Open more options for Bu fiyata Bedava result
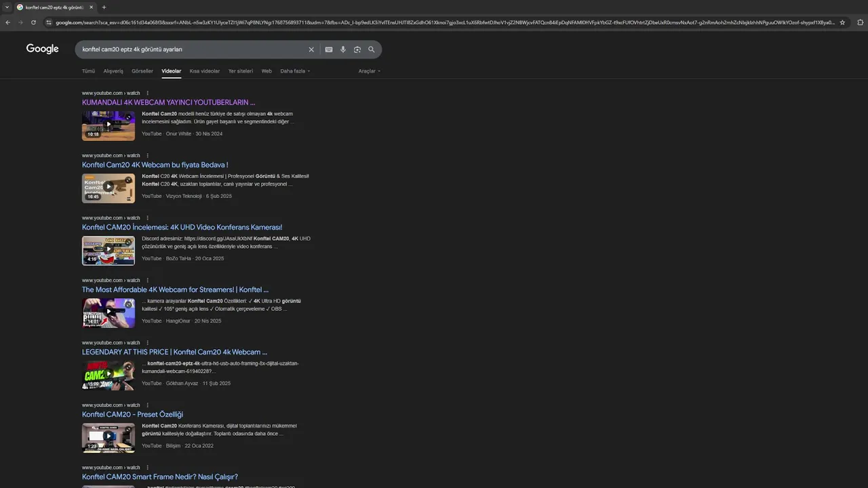This screenshot has width=868, height=488. click(147, 155)
